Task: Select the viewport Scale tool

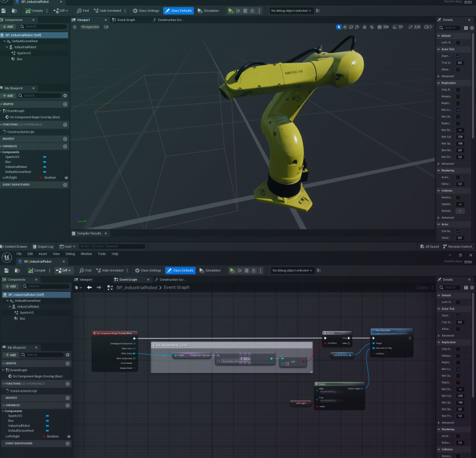Action: [357, 27]
